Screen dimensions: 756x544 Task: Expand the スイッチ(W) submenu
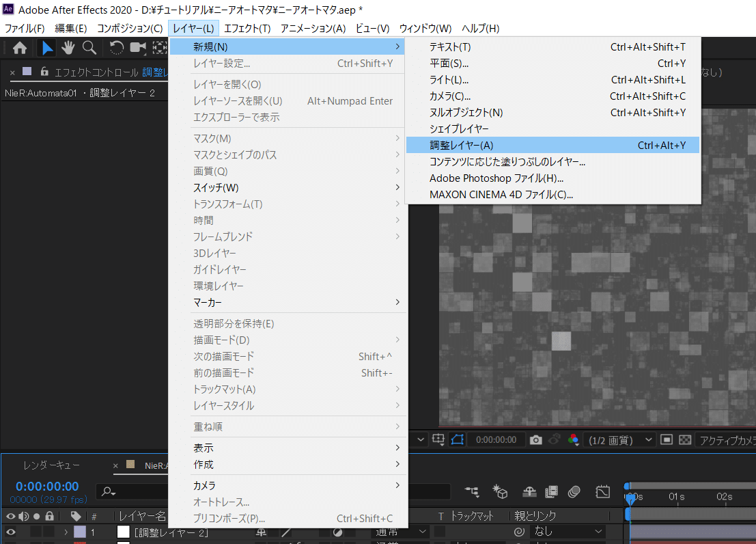[288, 187]
